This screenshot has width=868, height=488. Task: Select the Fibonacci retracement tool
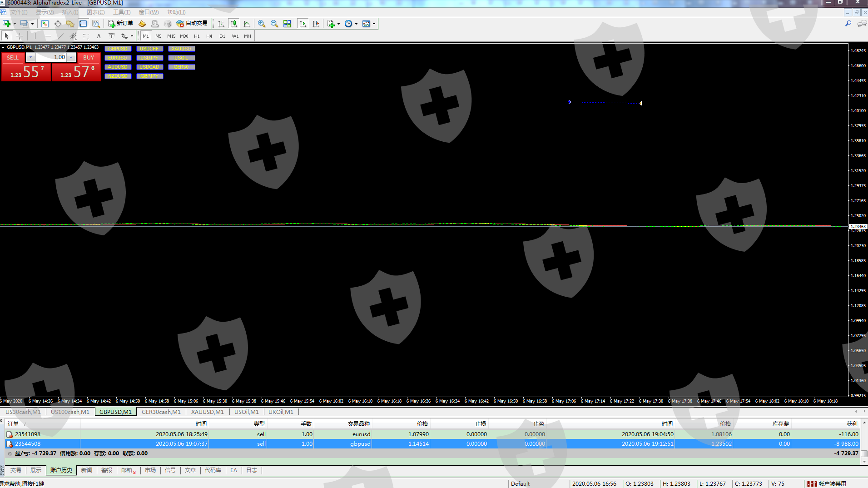[86, 36]
